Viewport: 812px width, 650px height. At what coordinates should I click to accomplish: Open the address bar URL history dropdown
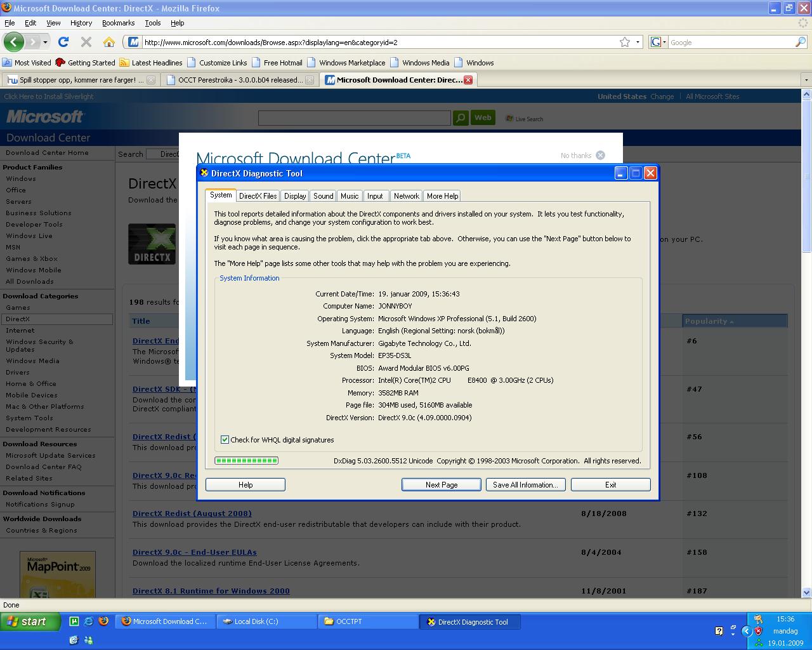pos(638,42)
